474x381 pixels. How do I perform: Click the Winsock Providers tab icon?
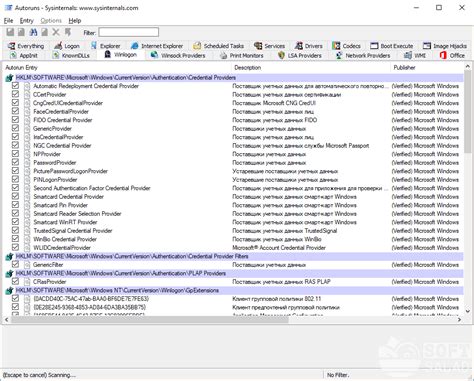click(x=154, y=55)
